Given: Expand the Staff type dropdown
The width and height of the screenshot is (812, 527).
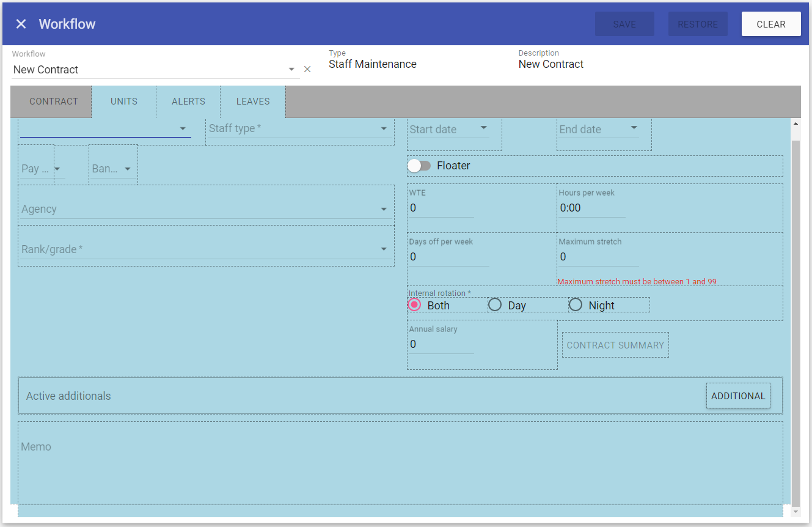Looking at the screenshot, I should (384, 129).
